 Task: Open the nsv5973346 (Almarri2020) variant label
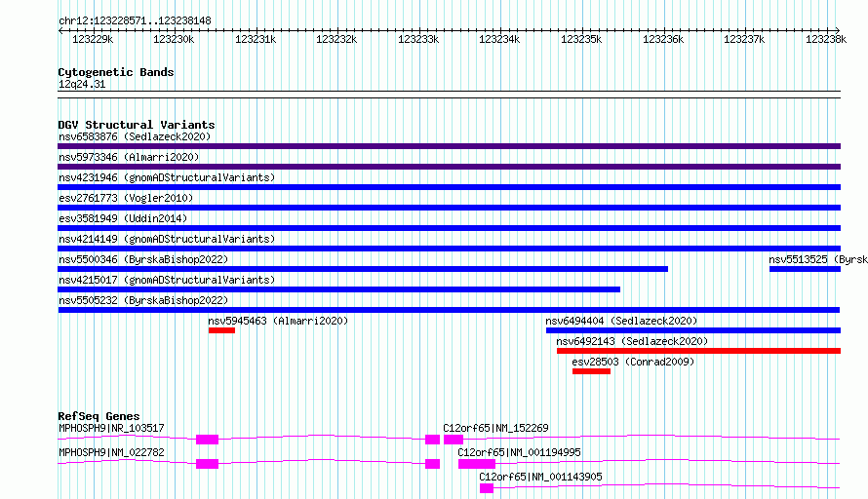pyautogui.click(x=129, y=157)
